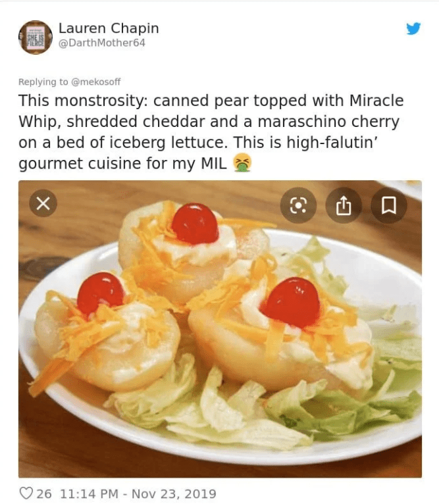This screenshot has height=504, width=439.
Task: Visit the @DarthMother64 handle
Action: [x=102, y=43]
